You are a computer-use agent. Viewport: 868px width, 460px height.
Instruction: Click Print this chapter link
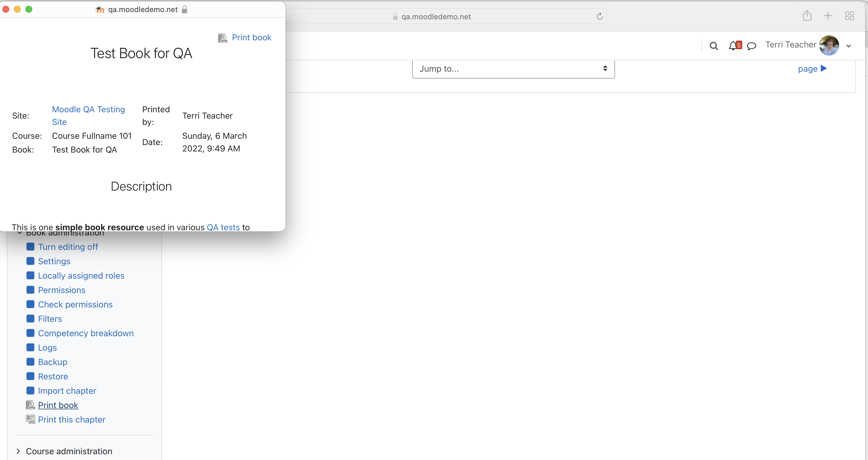pyautogui.click(x=72, y=420)
